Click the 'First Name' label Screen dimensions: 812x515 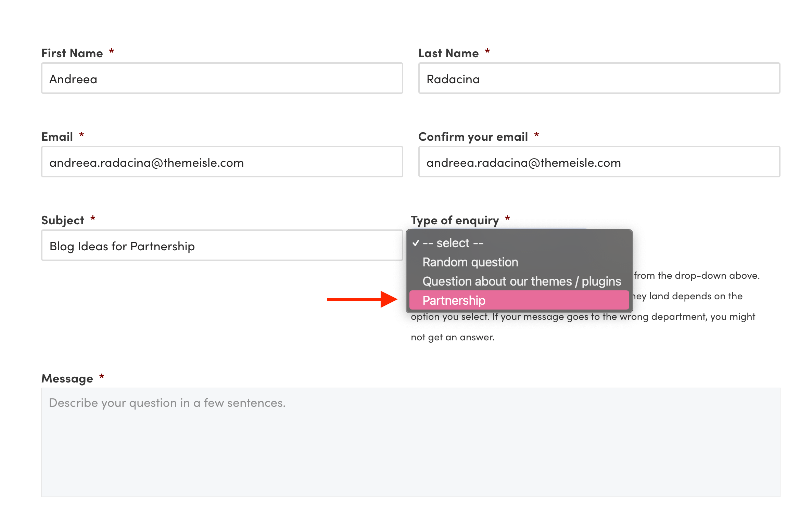[x=72, y=53]
